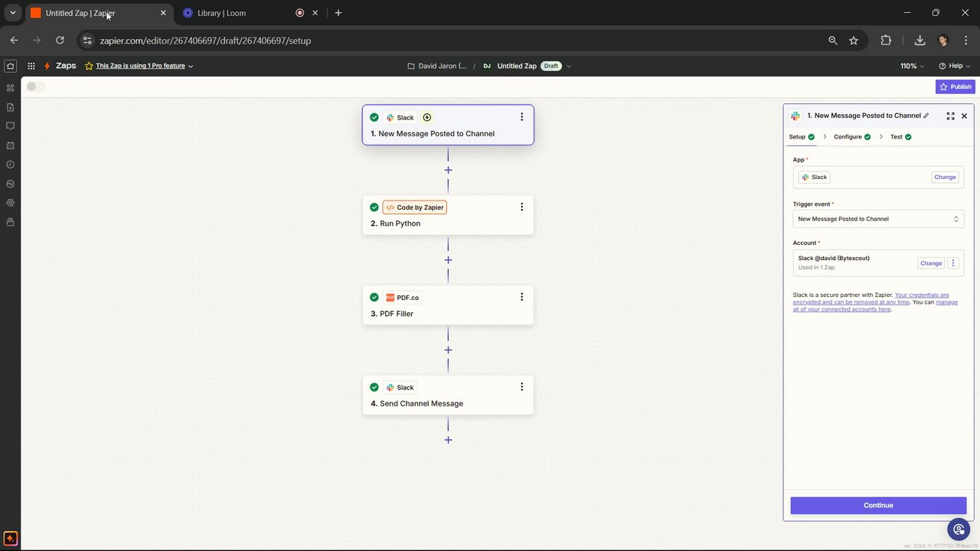The height and width of the screenshot is (551, 980).
Task: Switch to the Test tab
Action: (x=900, y=137)
